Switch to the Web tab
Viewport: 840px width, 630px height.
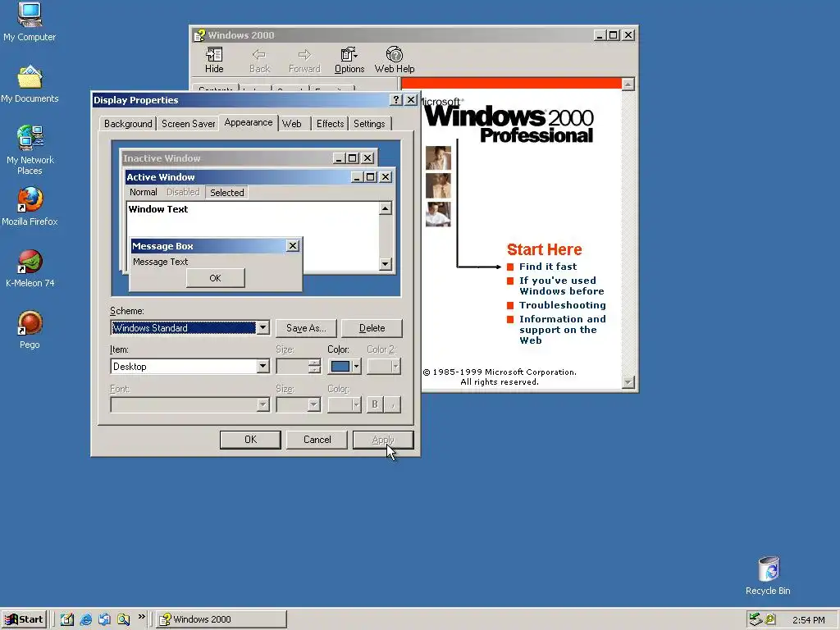[x=292, y=124]
